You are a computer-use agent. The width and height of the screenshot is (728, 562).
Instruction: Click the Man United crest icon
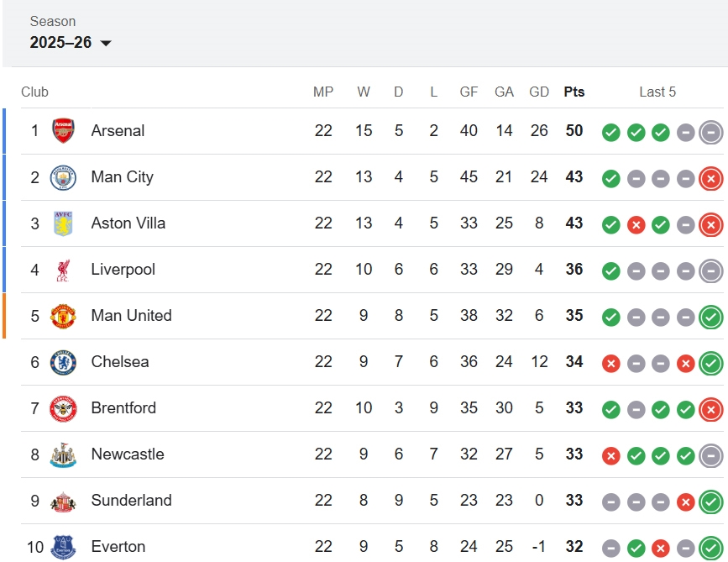coord(63,316)
